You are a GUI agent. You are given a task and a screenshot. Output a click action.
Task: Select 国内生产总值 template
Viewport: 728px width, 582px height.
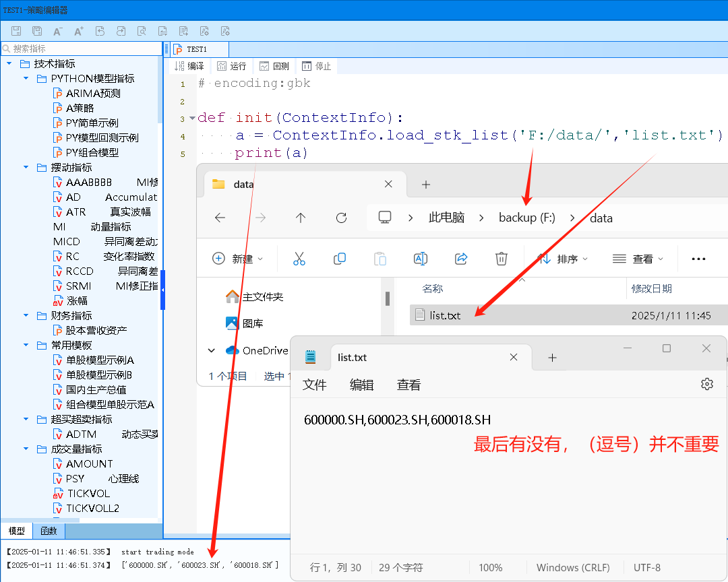(x=90, y=390)
